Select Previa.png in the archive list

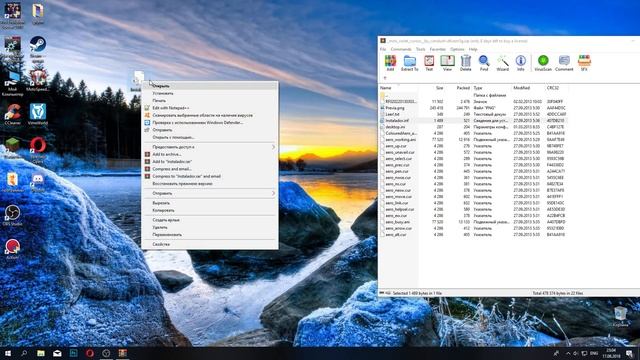[x=395, y=108]
